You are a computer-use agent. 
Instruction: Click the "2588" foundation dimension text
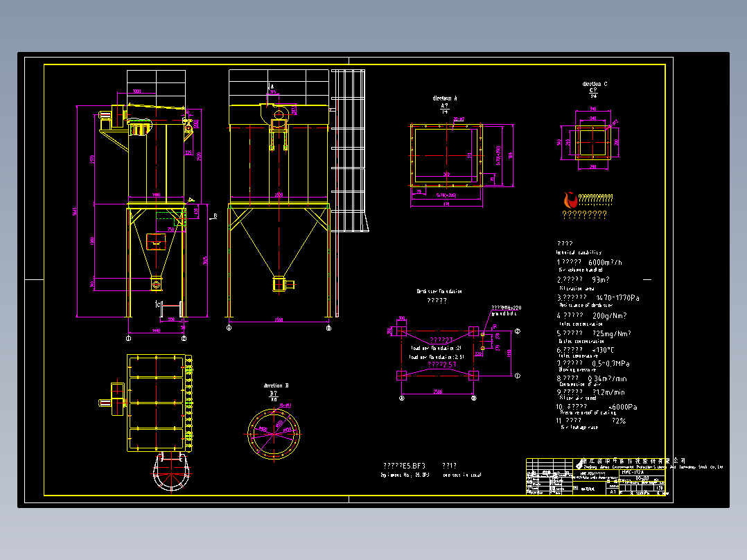pyautogui.click(x=437, y=392)
